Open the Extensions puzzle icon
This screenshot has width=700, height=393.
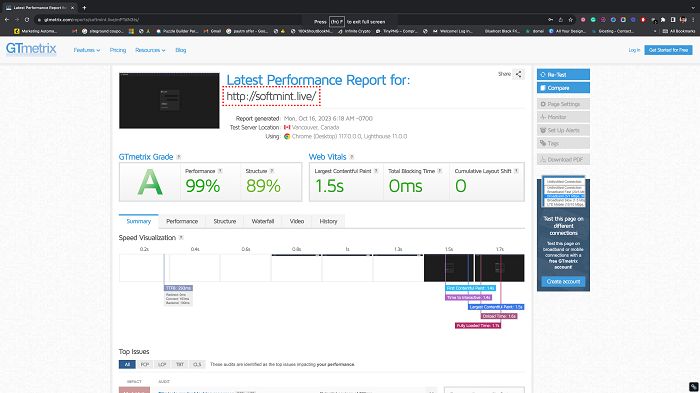coord(663,20)
